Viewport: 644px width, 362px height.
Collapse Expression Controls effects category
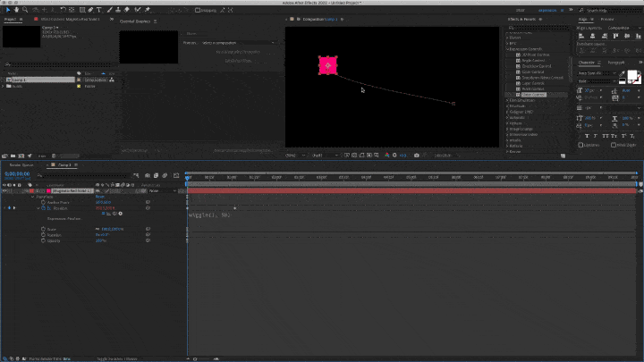[507, 49]
